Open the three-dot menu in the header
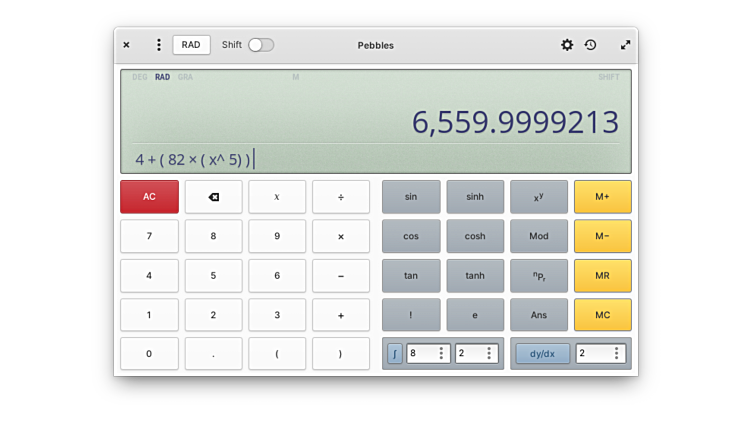Viewport: 752px width, 423px height. point(158,45)
